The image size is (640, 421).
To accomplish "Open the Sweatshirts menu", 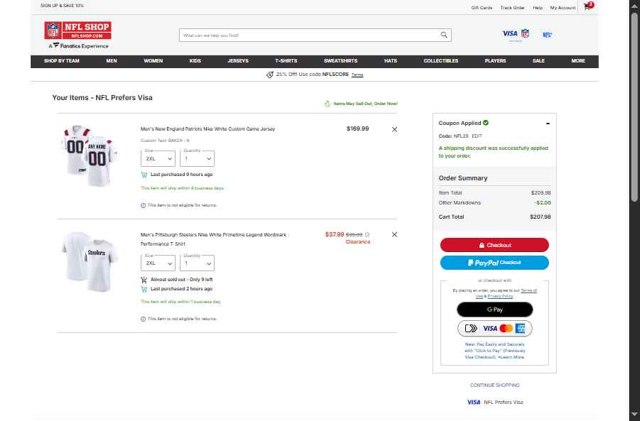I will 340,61.
